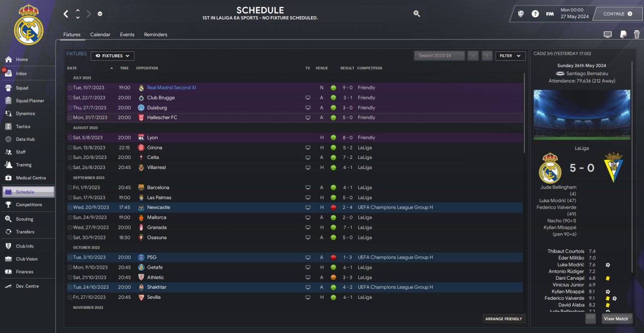Click the Santiago Bernabéu stadium image
This screenshot has height=333, width=644.
tap(582, 115)
